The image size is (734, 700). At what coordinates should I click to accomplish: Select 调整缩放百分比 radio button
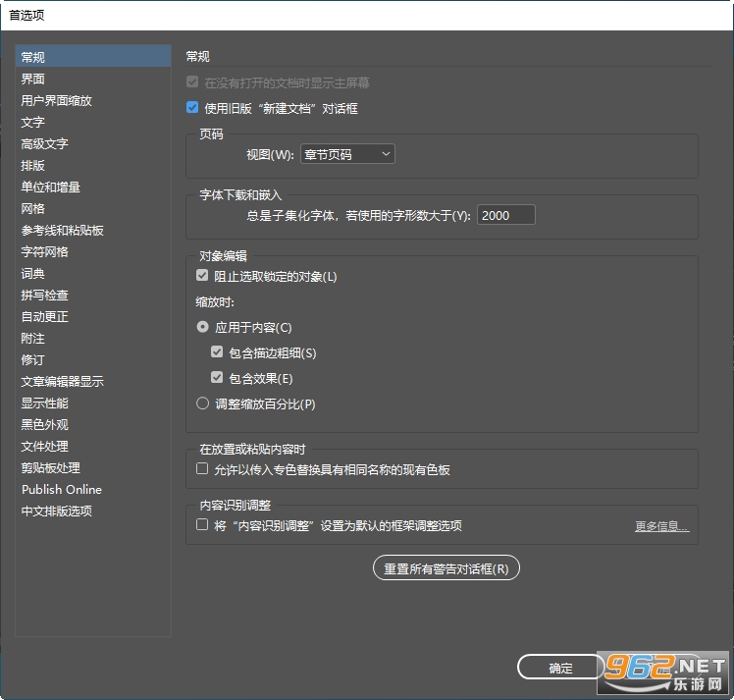pyautogui.click(x=202, y=404)
